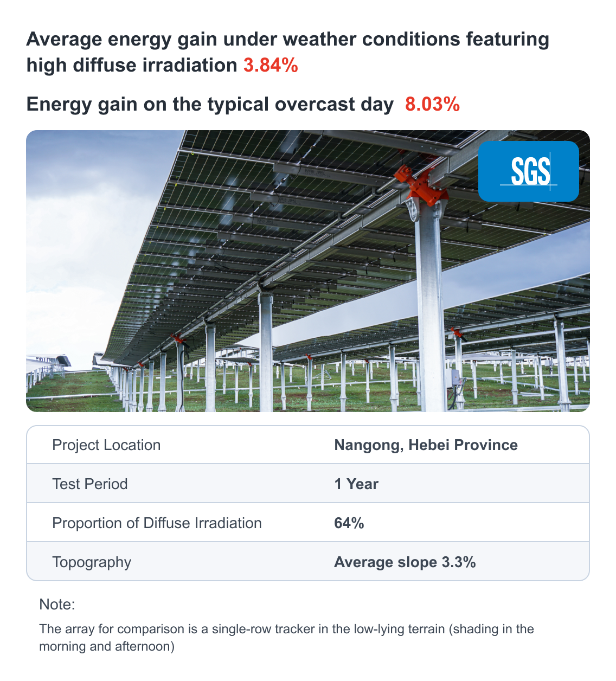Click the blue SGS logo badge
The image size is (616, 681).
point(528,171)
